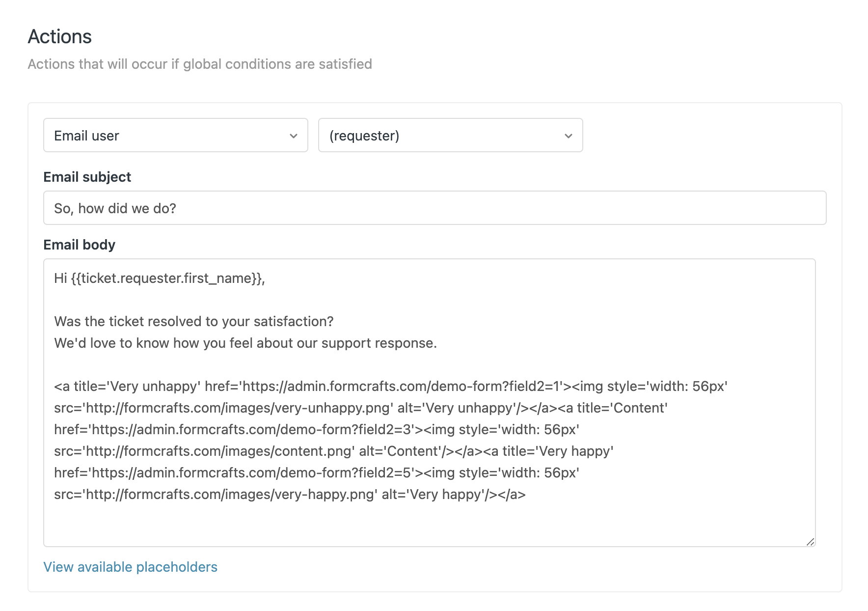
Task: Click the Email subject label
Action: coord(87,177)
